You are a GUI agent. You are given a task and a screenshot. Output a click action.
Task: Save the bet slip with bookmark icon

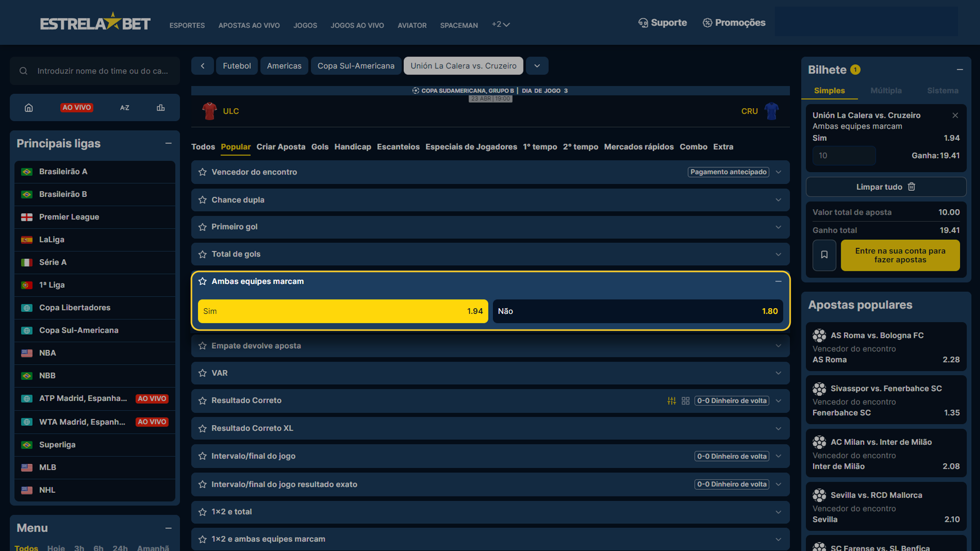824,255
